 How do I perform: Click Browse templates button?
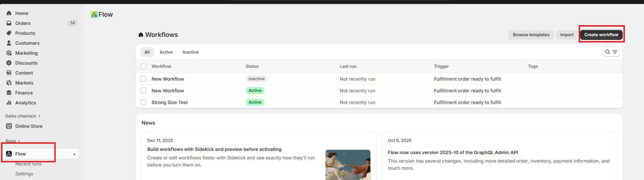(x=531, y=35)
